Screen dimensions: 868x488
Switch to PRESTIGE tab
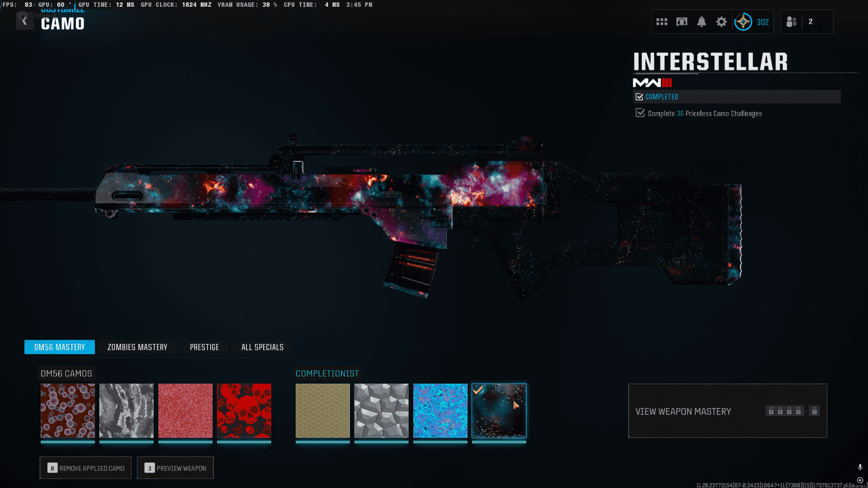pos(204,347)
